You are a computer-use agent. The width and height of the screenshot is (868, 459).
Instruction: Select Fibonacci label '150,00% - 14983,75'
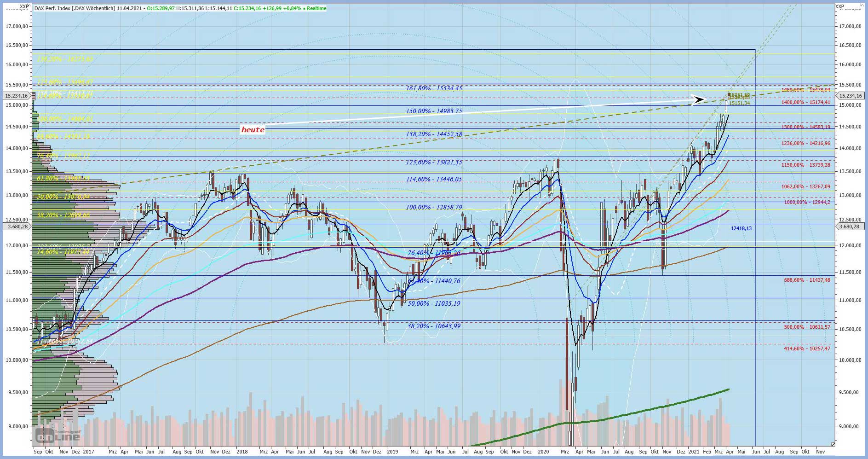(434, 111)
